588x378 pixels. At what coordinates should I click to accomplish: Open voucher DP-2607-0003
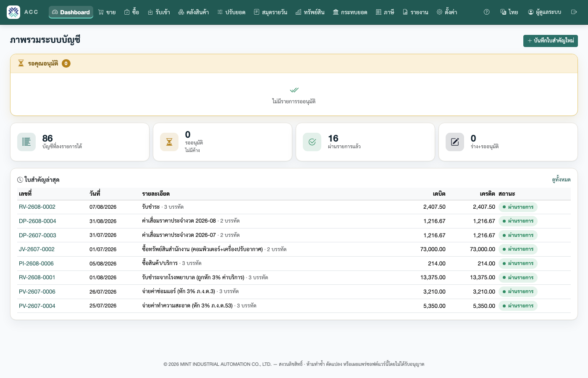tap(37, 236)
